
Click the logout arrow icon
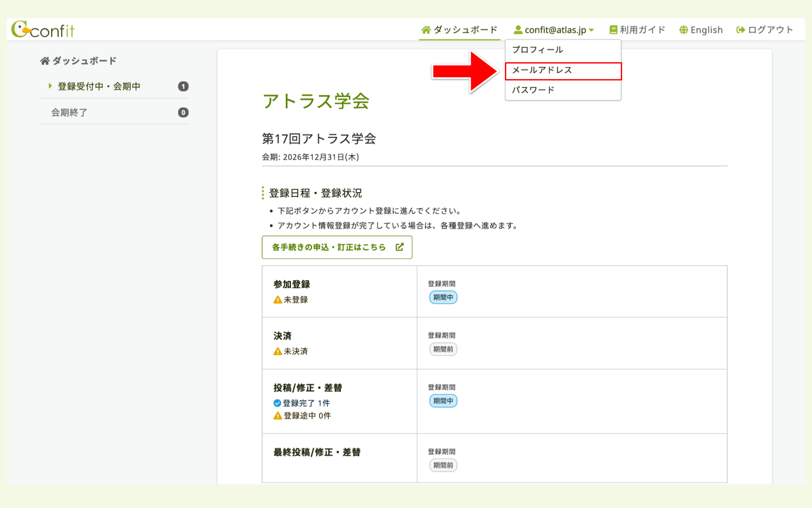click(741, 30)
